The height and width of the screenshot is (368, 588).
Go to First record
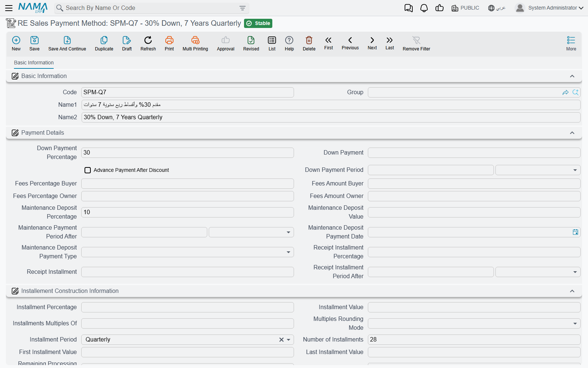pyautogui.click(x=329, y=43)
